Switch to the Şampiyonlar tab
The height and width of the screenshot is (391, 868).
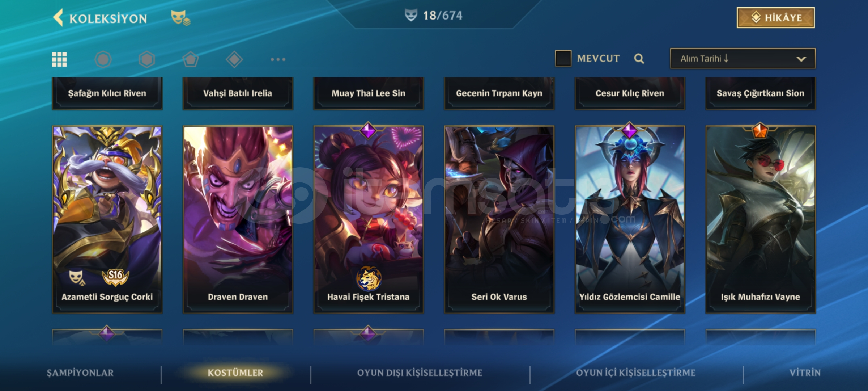(80, 373)
